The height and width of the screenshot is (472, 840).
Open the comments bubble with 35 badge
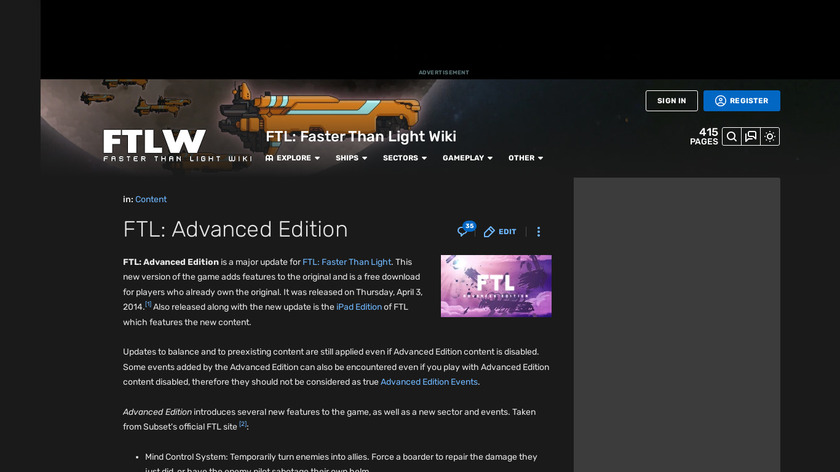click(465, 229)
